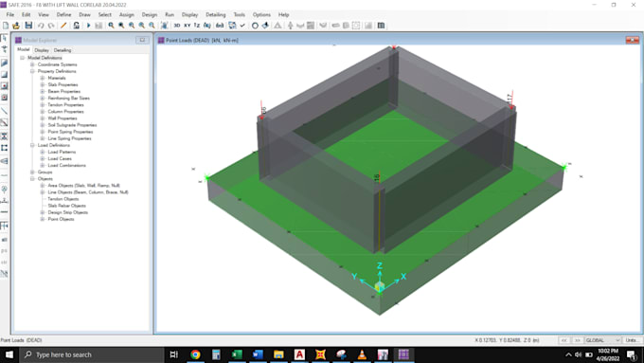
Task: Select the pencil edit tool in the toolbar
Action: [63, 26]
